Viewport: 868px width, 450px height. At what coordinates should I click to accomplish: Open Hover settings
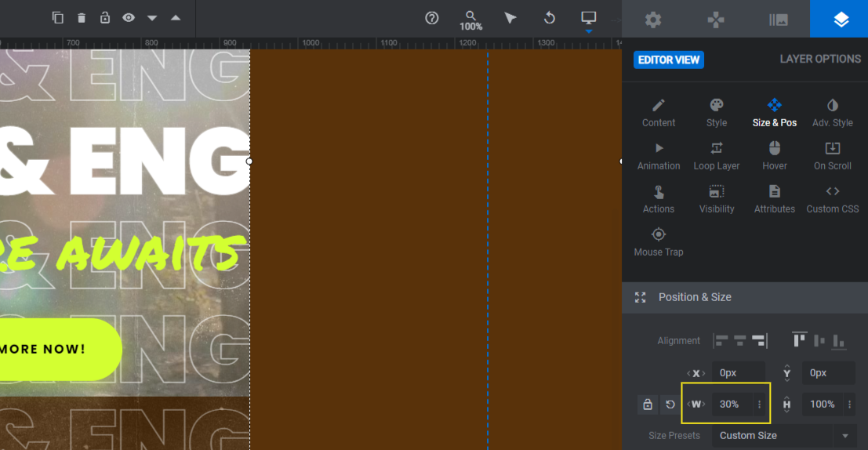775,155
